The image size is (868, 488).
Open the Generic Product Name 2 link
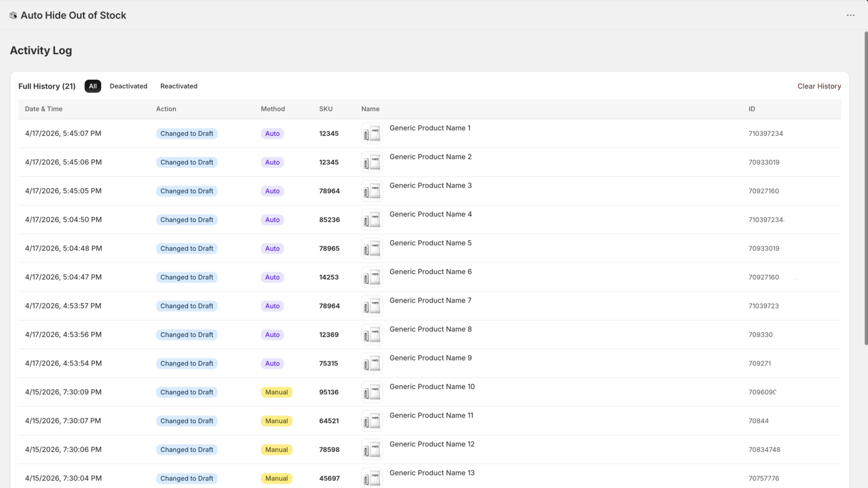point(430,157)
